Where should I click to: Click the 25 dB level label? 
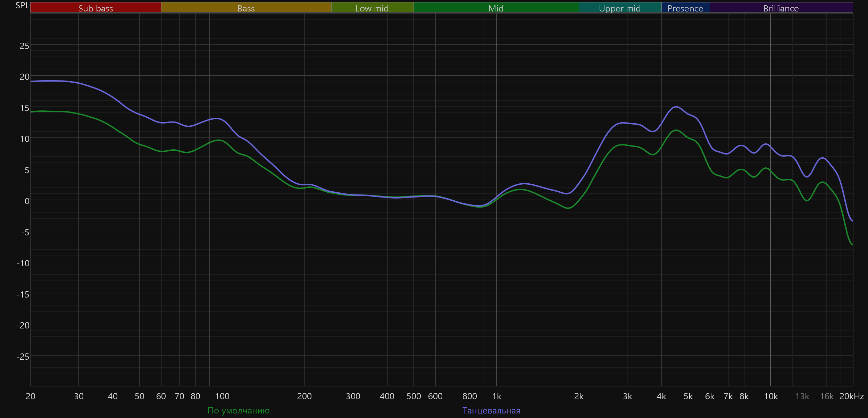(x=24, y=46)
